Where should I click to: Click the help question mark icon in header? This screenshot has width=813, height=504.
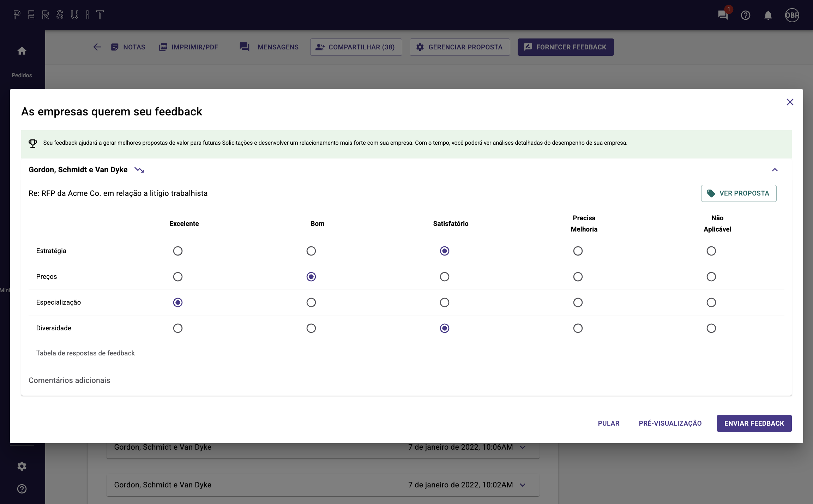point(745,15)
